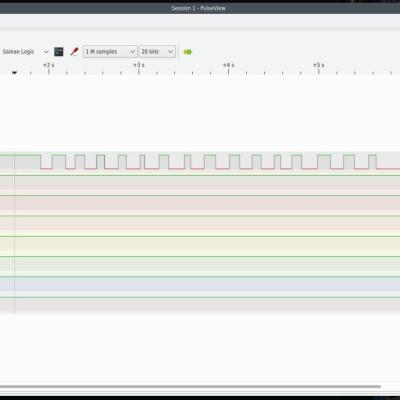This screenshot has width=400, height=400.
Task: Open the Saleae Logic device dropdown
Action: point(25,52)
